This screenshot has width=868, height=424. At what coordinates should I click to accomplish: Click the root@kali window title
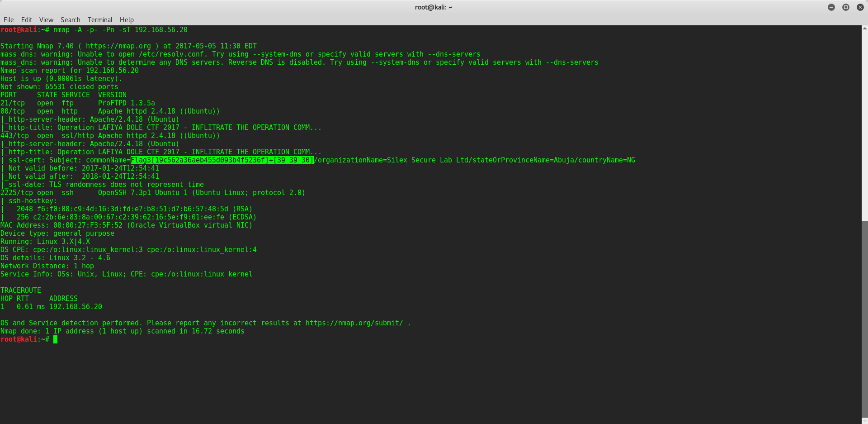(434, 7)
